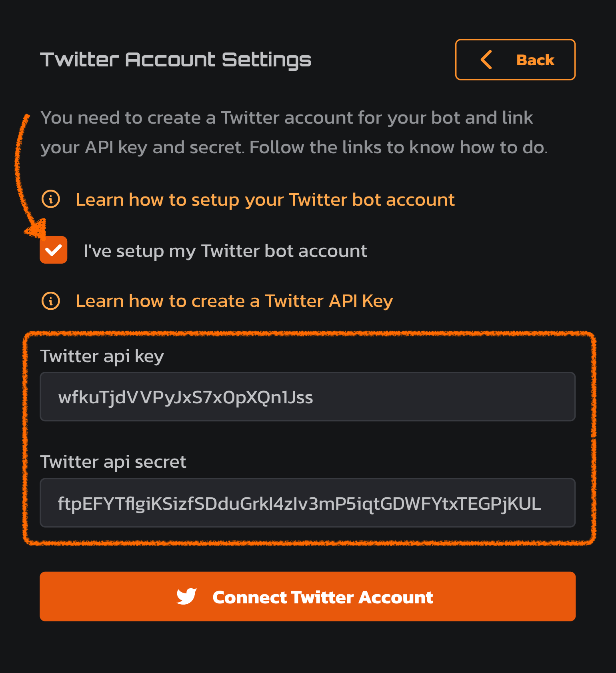Click Connect Twitter Account button
This screenshot has width=616, height=673.
coord(308,597)
